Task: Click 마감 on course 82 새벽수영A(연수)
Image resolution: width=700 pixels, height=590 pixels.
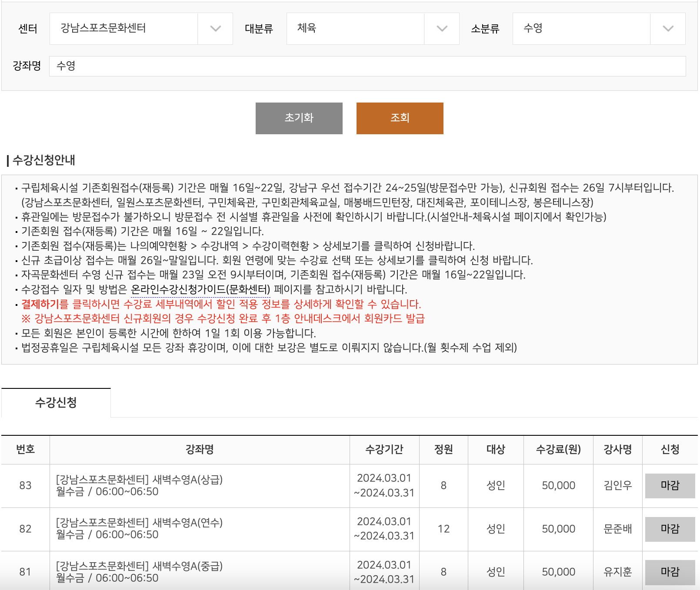Action: click(670, 529)
